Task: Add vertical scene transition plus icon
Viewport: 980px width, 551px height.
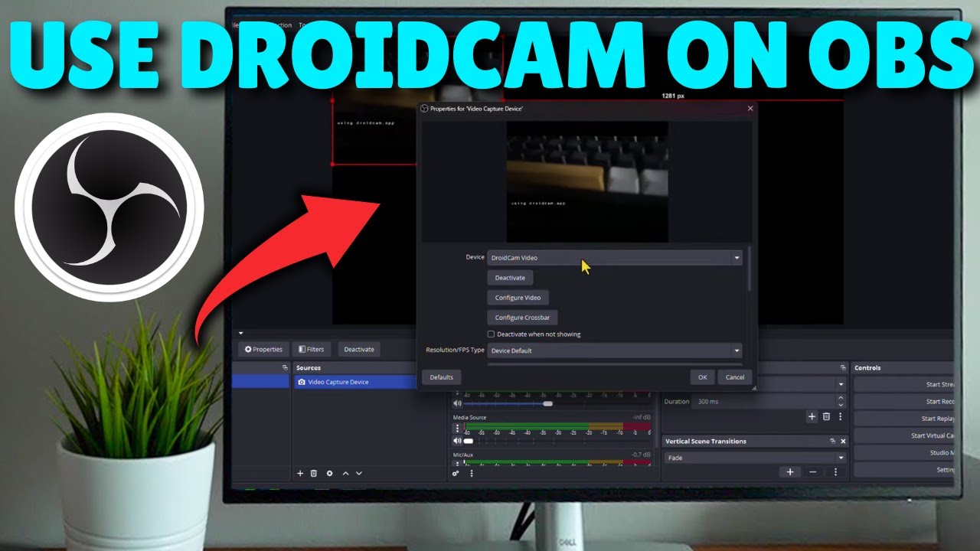Action: click(790, 472)
